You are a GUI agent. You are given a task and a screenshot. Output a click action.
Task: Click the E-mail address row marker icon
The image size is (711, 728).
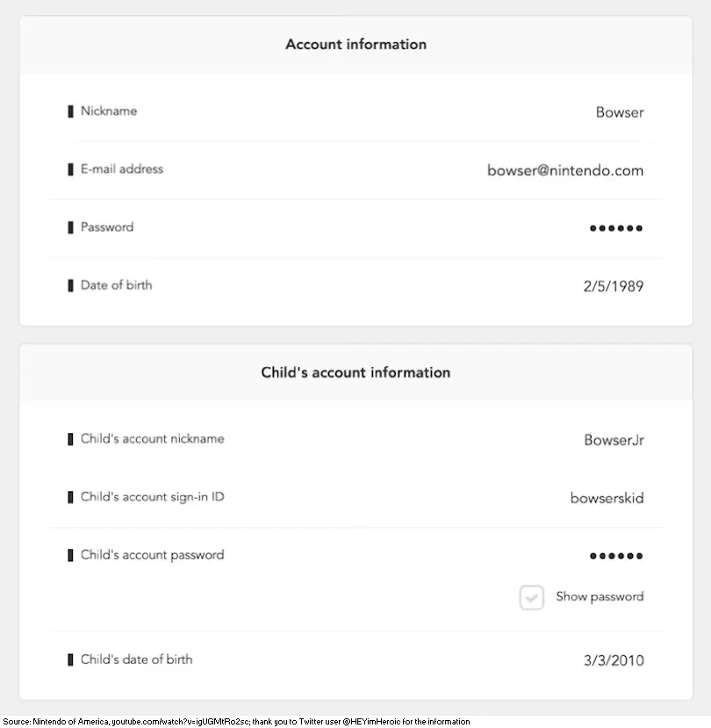click(x=70, y=169)
